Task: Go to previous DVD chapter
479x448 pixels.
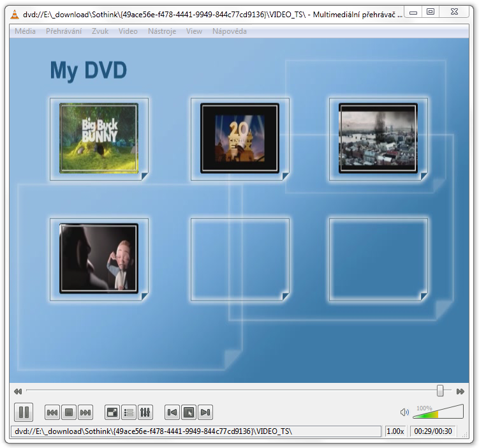Action: pos(172,412)
